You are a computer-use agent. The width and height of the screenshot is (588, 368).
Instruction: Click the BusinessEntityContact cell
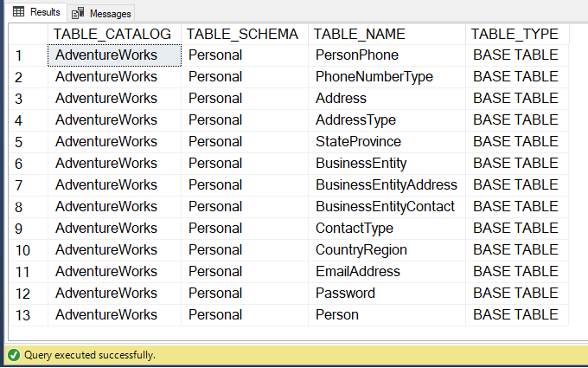387,207
